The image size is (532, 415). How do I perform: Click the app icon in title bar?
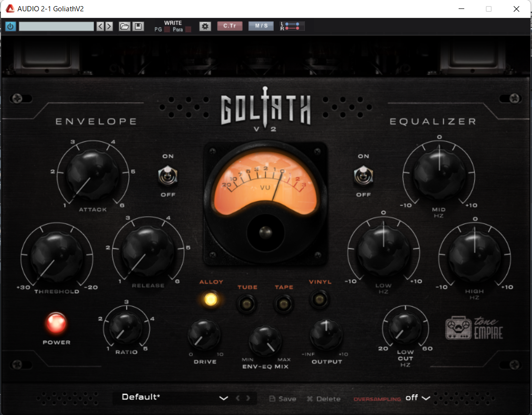coord(10,8)
